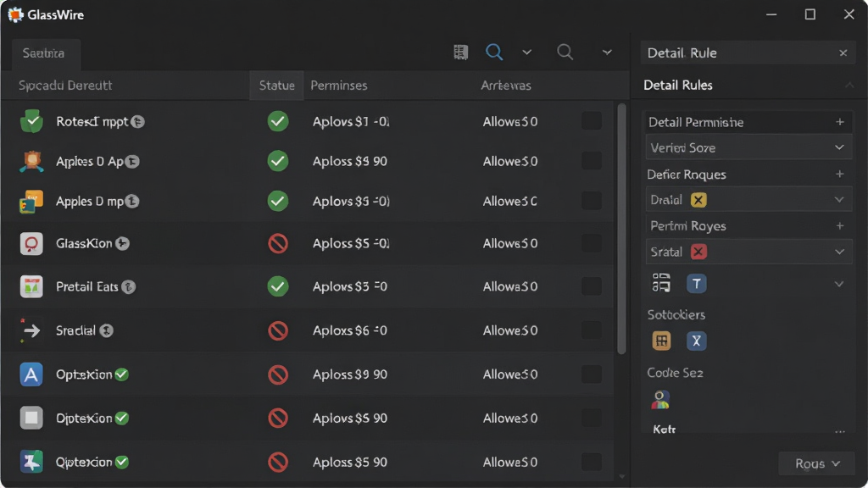
Task: Click the yellow X tag in the Draial field
Action: [698, 200]
